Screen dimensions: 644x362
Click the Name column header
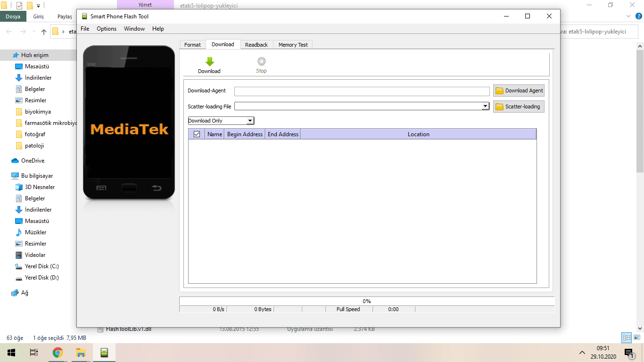pyautogui.click(x=215, y=134)
